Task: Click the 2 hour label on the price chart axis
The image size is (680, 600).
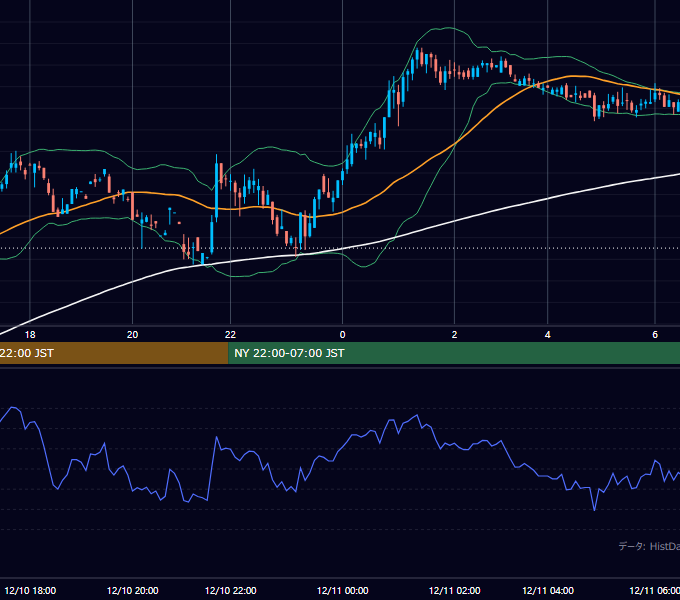Action: pyautogui.click(x=454, y=335)
